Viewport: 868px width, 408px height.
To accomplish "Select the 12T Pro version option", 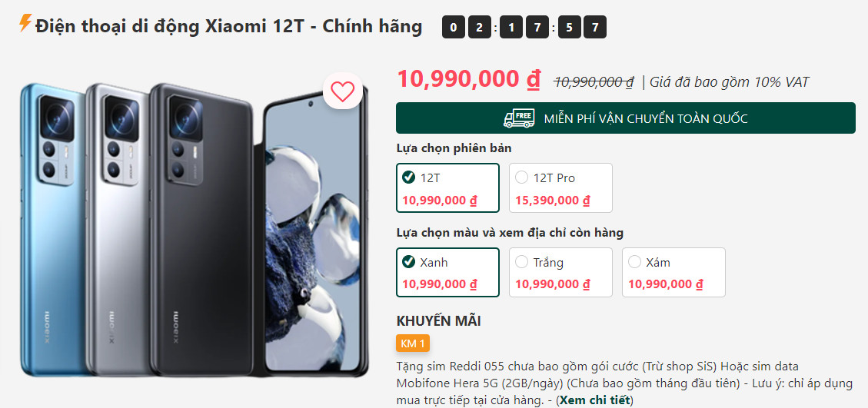I will 560,187.
